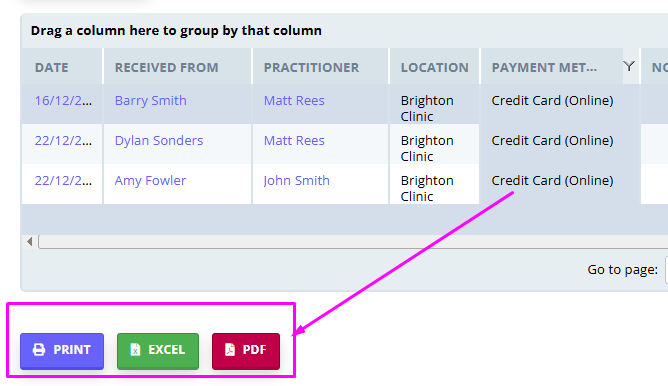This screenshot has width=668, height=386.
Task: Sort by the Date column header
Action: [x=52, y=67]
